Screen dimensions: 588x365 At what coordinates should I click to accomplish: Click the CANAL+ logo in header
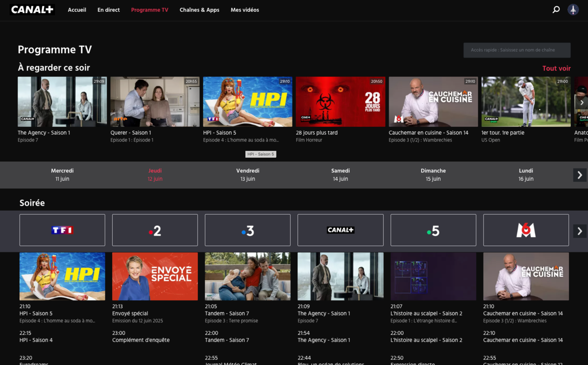[x=32, y=10]
